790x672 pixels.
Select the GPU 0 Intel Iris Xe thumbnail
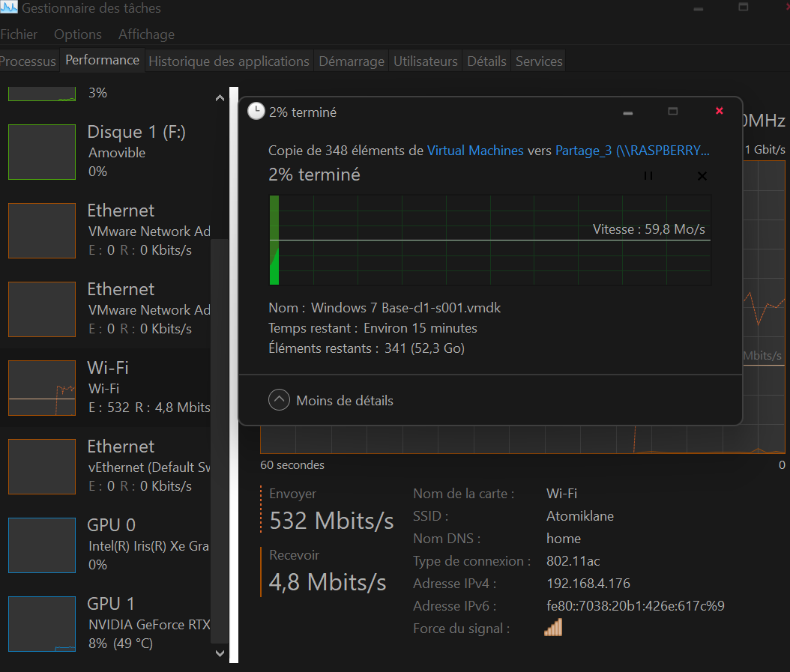tap(42, 545)
